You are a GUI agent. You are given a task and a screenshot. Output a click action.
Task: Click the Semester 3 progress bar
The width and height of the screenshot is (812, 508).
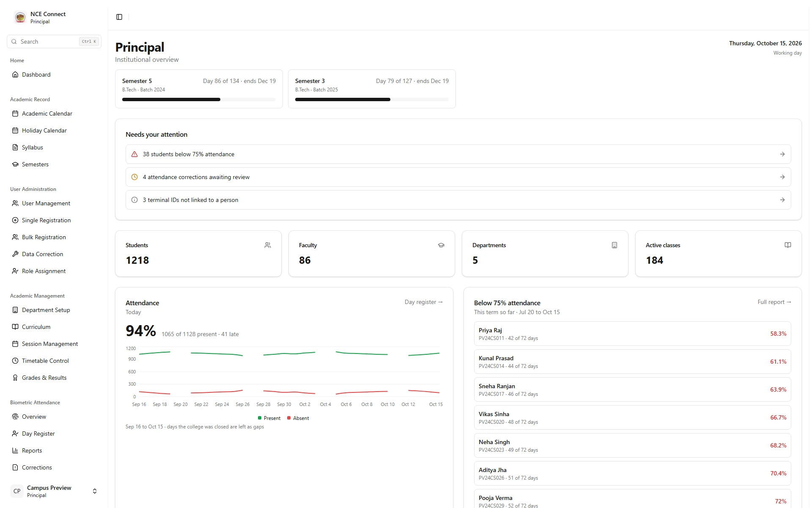click(372, 99)
